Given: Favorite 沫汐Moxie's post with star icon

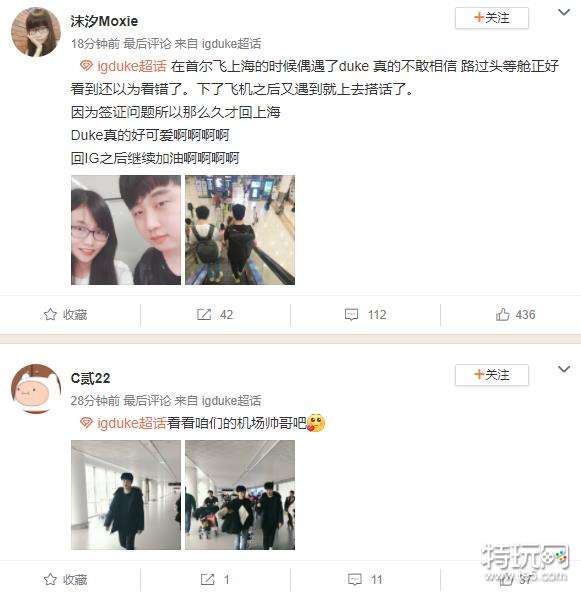Looking at the screenshot, I should pyautogui.click(x=66, y=314).
